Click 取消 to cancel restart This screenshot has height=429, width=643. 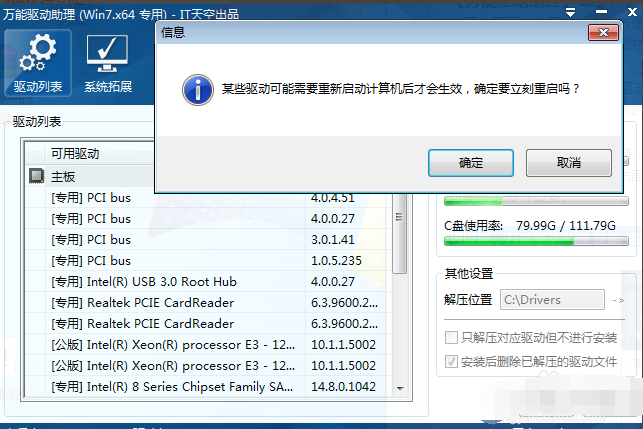tap(568, 163)
